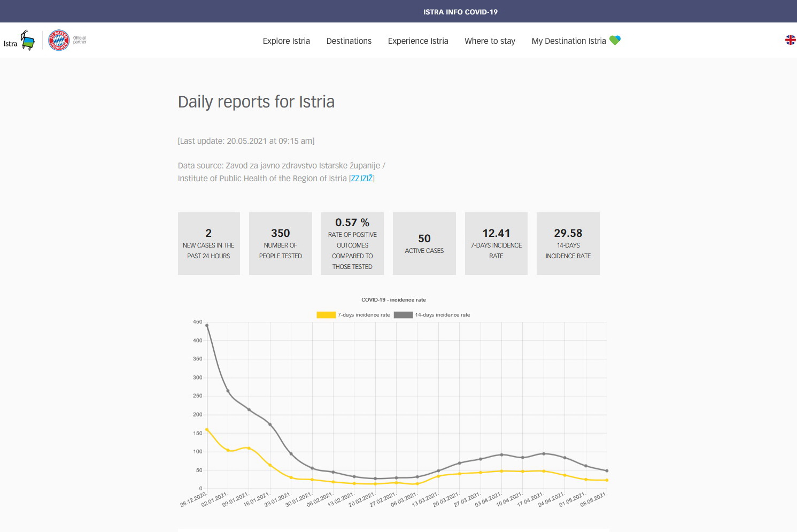
Task: Toggle the gray 14-days incidence rate legend swatch
Action: (404, 315)
